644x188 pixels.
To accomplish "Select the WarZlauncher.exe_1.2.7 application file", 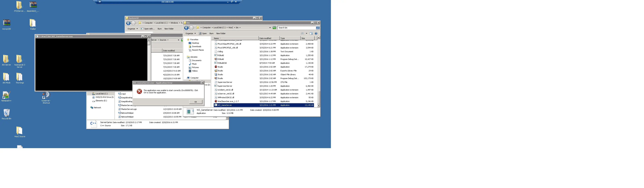I will (x=264, y=101).
